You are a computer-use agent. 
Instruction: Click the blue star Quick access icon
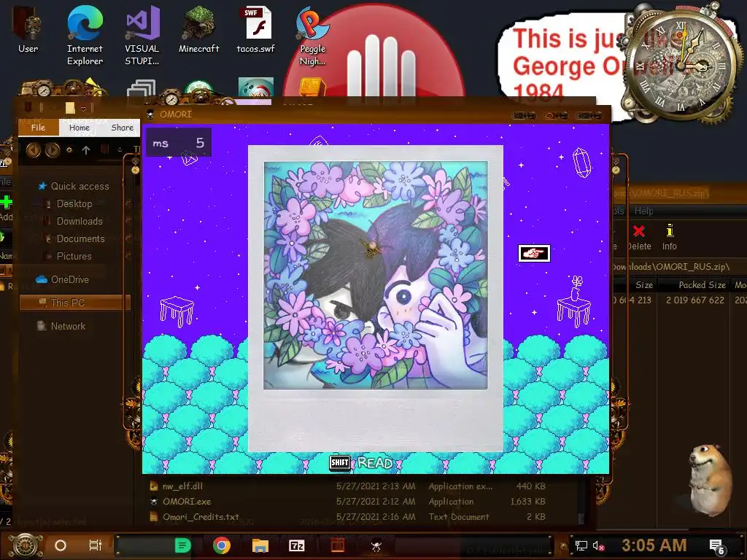pos(42,186)
